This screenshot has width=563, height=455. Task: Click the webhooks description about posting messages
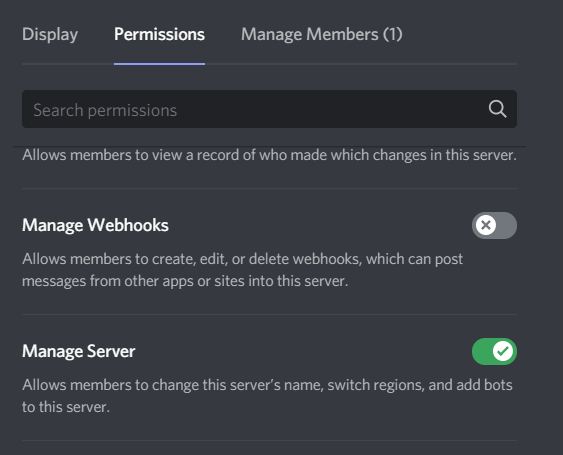(x=243, y=270)
